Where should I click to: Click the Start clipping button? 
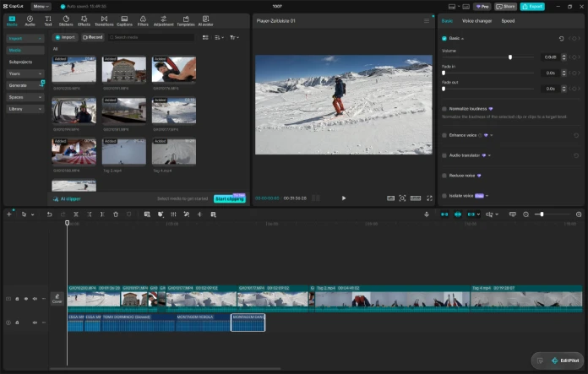pyautogui.click(x=230, y=198)
